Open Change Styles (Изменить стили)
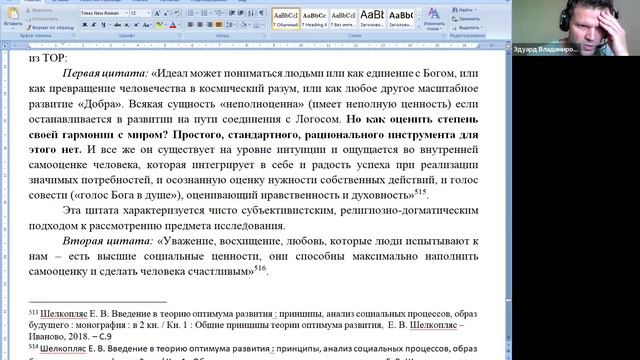 coord(434,19)
